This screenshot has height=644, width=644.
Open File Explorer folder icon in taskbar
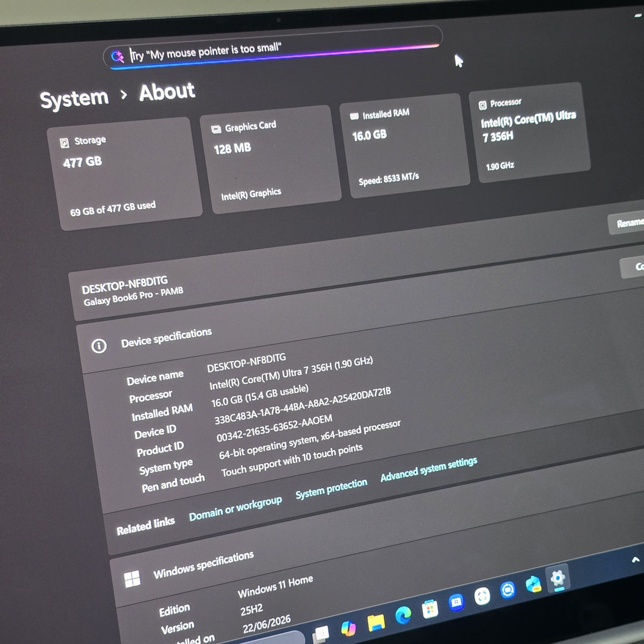point(376,622)
